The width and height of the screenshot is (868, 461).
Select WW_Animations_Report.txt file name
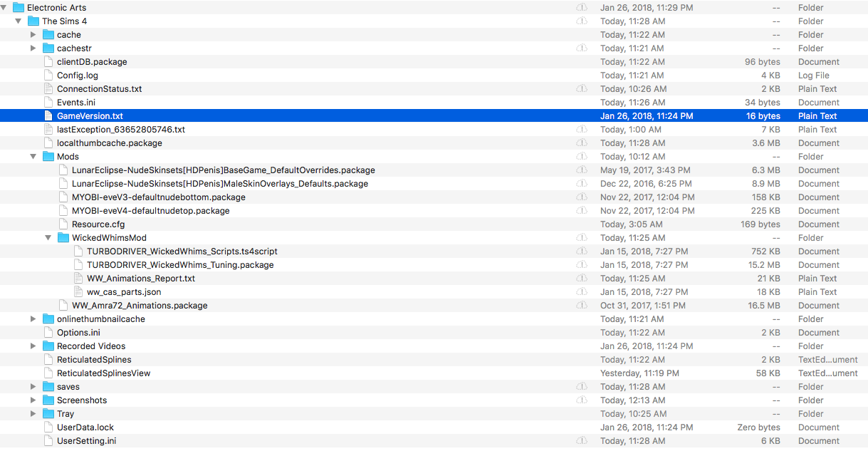point(141,279)
